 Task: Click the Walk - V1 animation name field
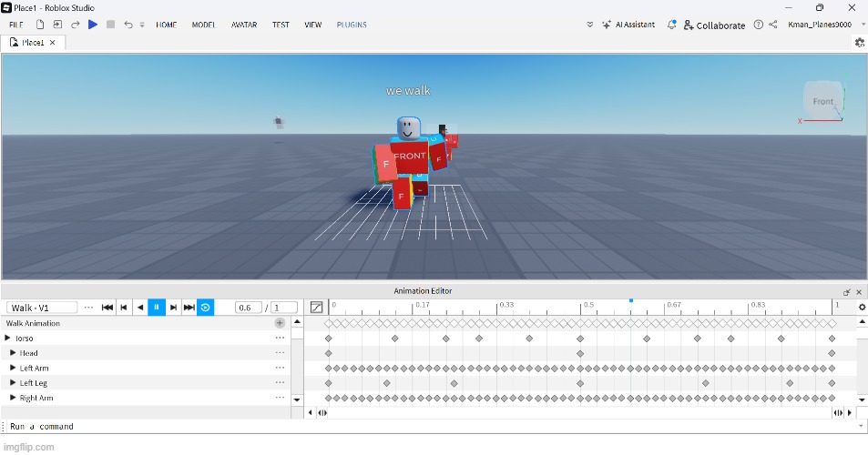42,308
